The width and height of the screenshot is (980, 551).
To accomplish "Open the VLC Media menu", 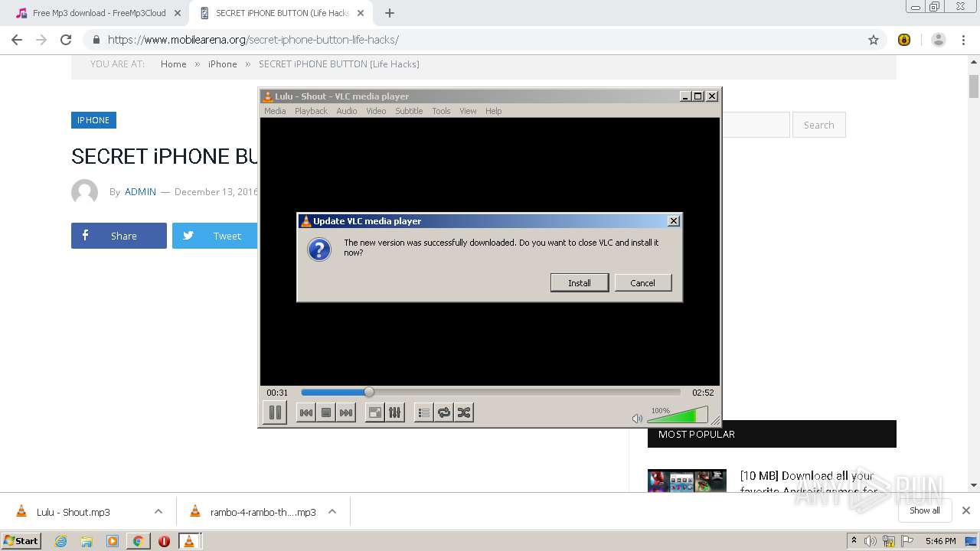I will (275, 111).
